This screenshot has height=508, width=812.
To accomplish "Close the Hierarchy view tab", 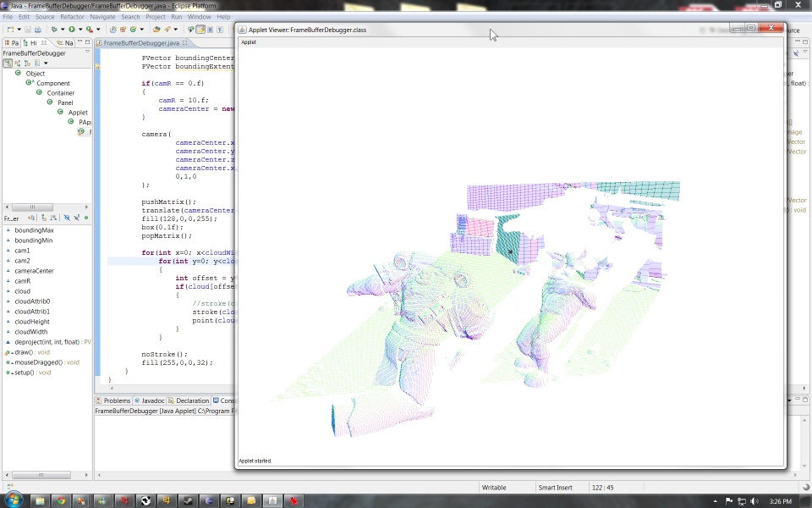I will [44, 42].
